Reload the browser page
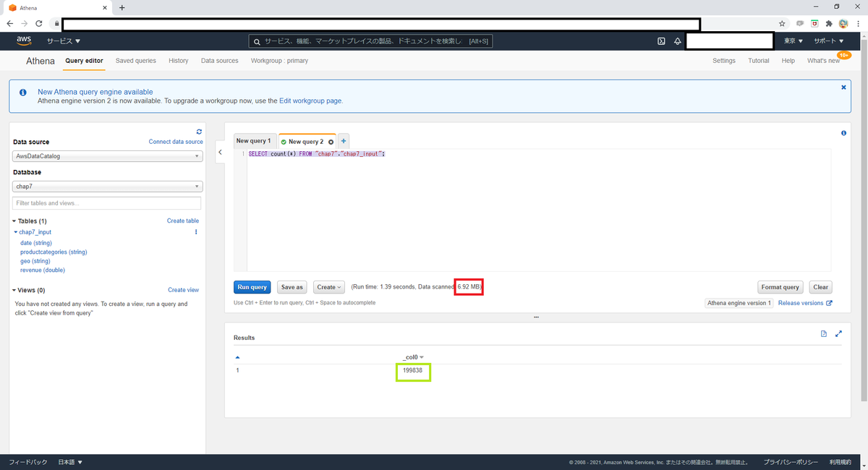 coord(39,23)
